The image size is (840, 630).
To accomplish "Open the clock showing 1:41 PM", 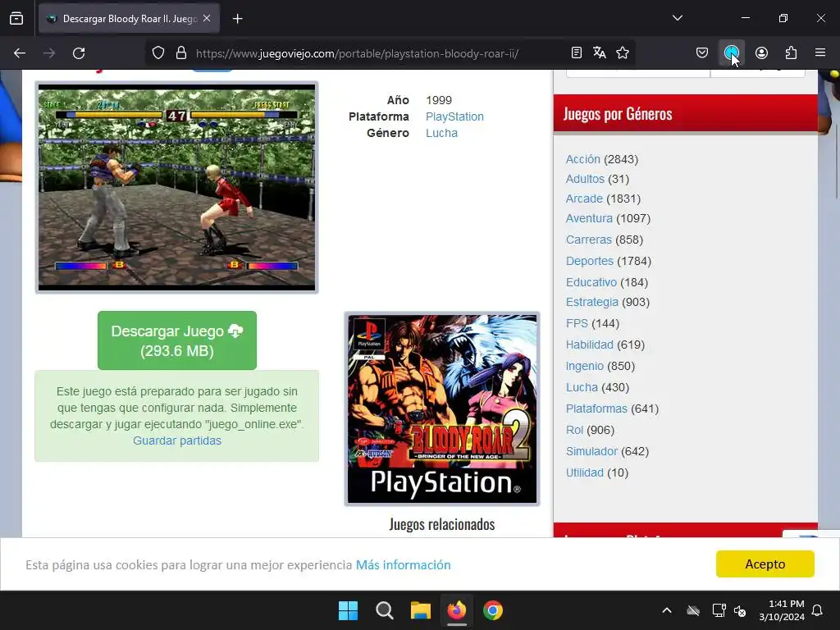I will click(782, 610).
